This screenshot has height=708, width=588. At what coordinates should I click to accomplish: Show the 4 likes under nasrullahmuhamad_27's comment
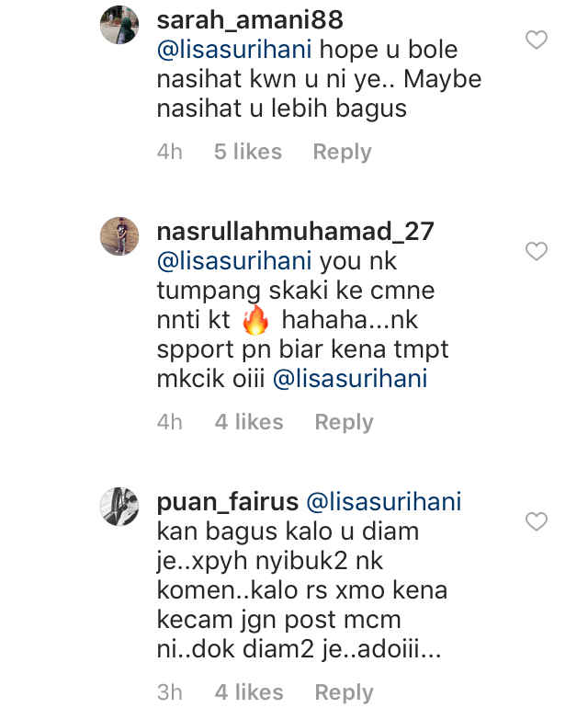tap(248, 423)
